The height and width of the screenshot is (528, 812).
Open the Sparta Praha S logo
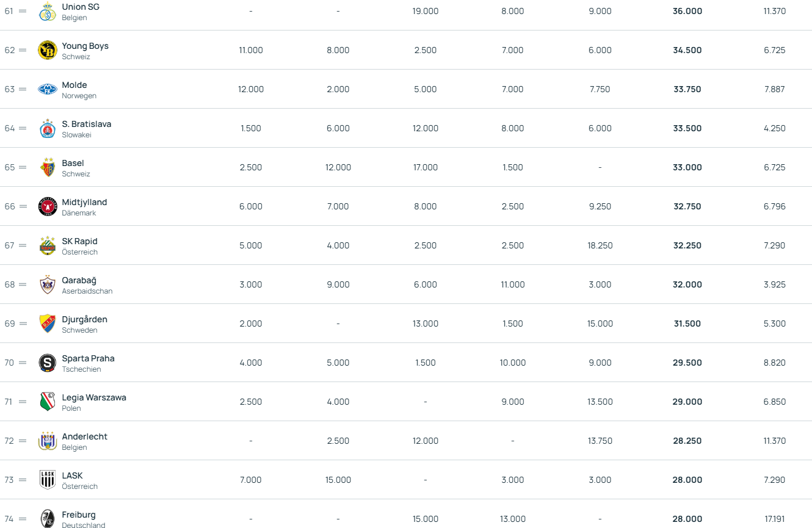48,363
